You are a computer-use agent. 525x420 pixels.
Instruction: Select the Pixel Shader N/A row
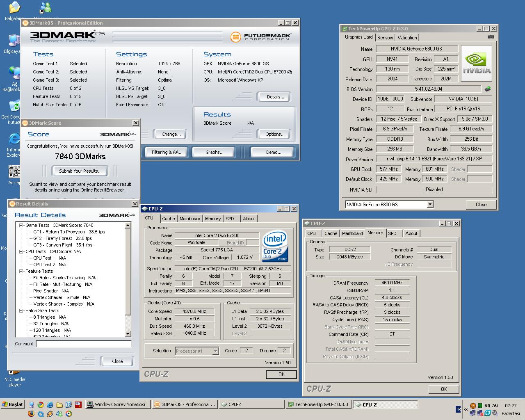click(x=51, y=291)
